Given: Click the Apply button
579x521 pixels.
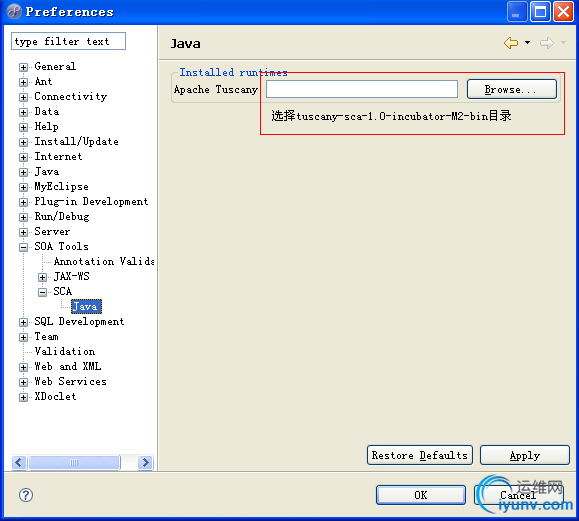Looking at the screenshot, I should coord(525,455).
